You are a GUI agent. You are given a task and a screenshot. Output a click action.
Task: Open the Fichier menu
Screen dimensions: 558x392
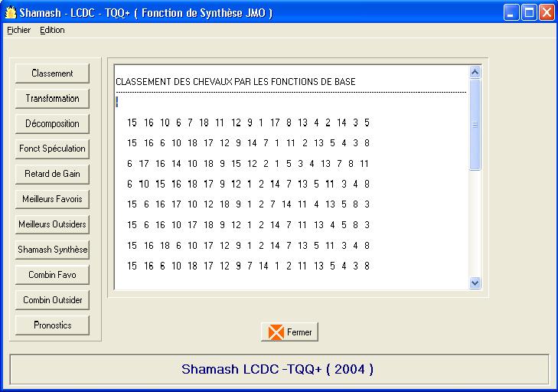click(x=19, y=31)
